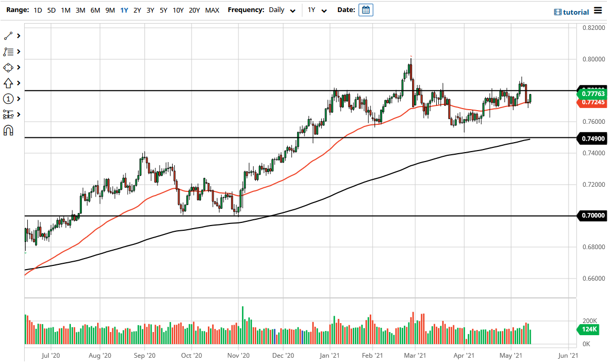This screenshot has width=609, height=364.
Task: Set range to 10Y
Action: (178, 10)
